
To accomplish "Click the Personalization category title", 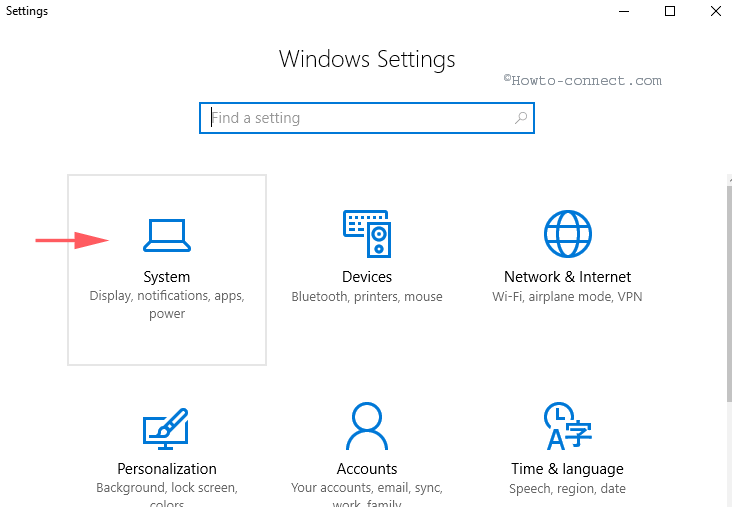I will click(x=167, y=469).
